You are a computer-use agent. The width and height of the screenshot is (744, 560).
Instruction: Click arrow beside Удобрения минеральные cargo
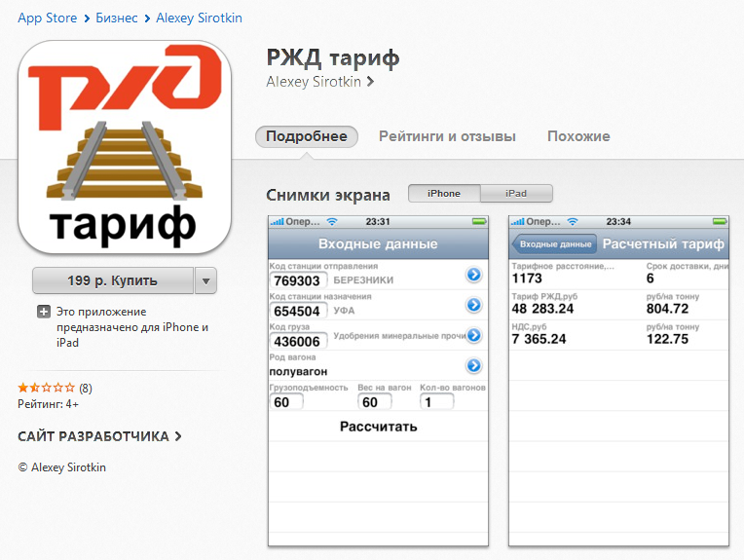[473, 335]
